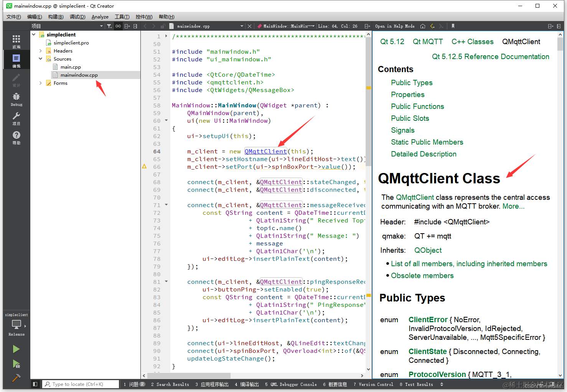Collapse the Sources folder
The height and width of the screenshot is (392, 567).
point(41,59)
